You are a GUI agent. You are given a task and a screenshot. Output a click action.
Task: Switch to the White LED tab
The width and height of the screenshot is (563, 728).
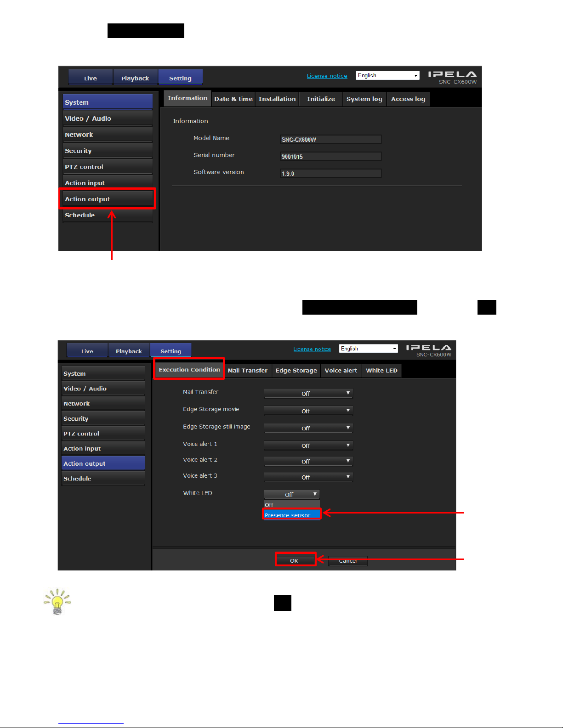(x=381, y=371)
